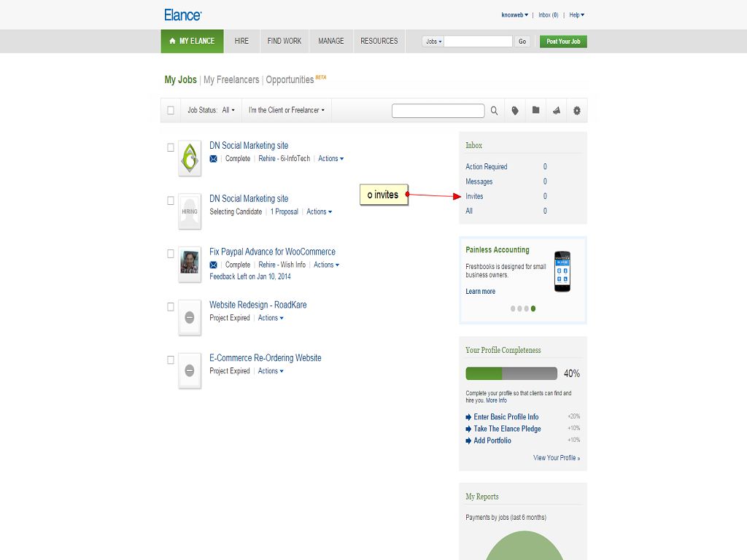This screenshot has width=747, height=560.
Task: Click Rehire - 6i-InfoTech link
Action: coord(284,158)
